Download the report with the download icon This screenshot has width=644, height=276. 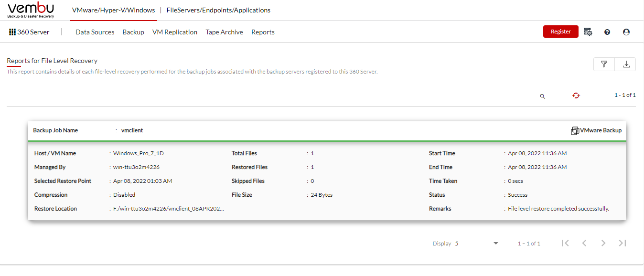pyautogui.click(x=626, y=64)
